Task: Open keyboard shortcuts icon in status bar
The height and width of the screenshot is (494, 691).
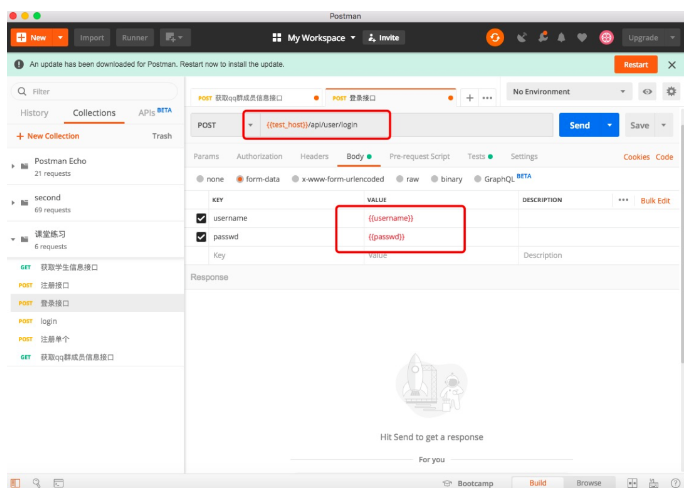Action: (654, 483)
